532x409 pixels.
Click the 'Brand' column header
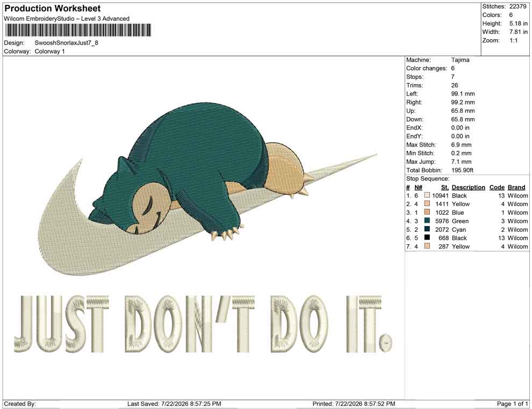[x=516, y=187]
